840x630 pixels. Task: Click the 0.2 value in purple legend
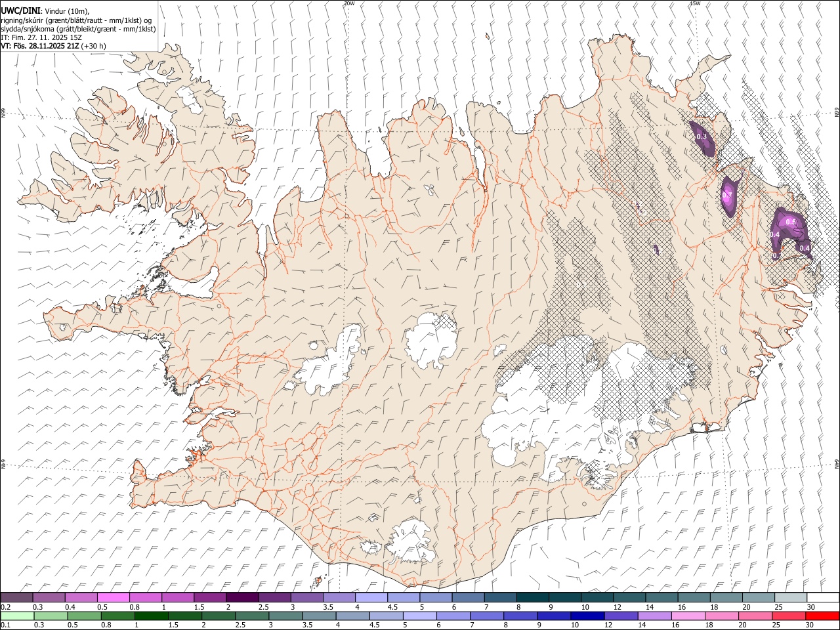(x=5, y=607)
